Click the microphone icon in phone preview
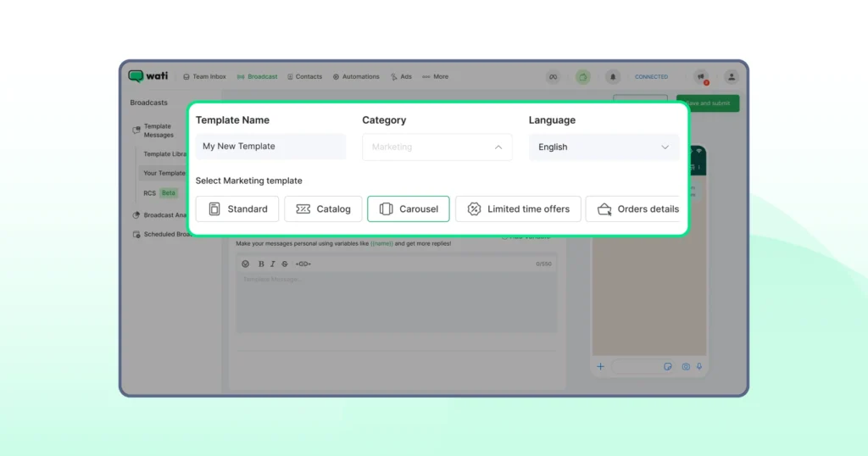This screenshot has height=456, width=868. [699, 366]
